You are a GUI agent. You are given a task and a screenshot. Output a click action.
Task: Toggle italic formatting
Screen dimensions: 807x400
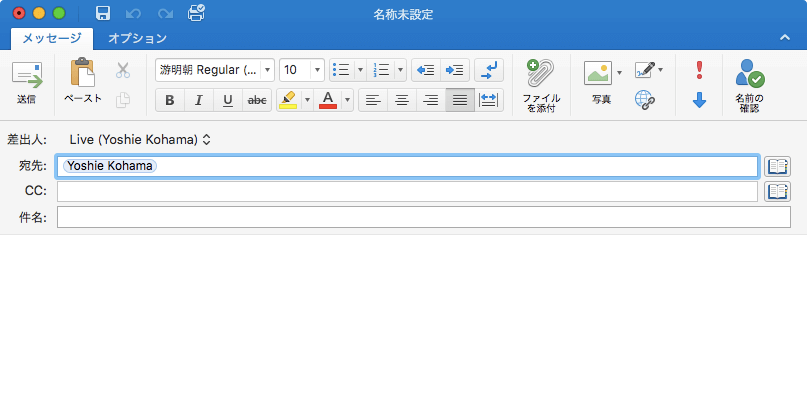click(199, 100)
